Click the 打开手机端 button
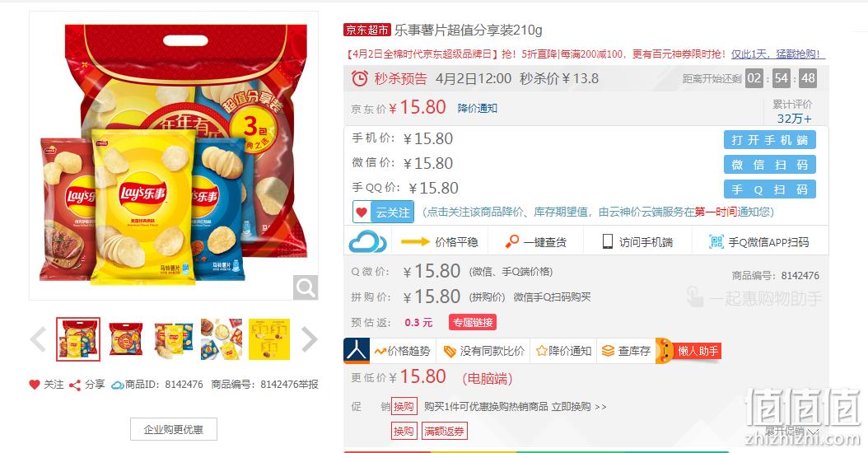Viewport: 868px width, 453px height. coord(769,140)
